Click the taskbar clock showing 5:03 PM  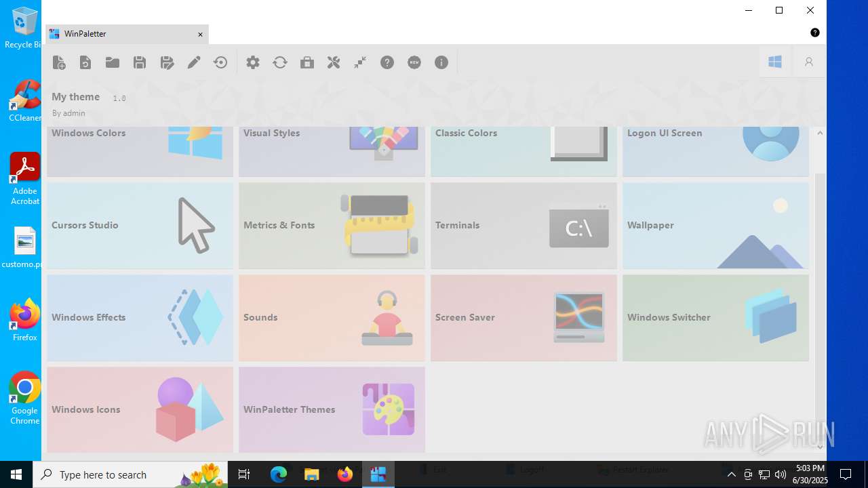click(810, 474)
